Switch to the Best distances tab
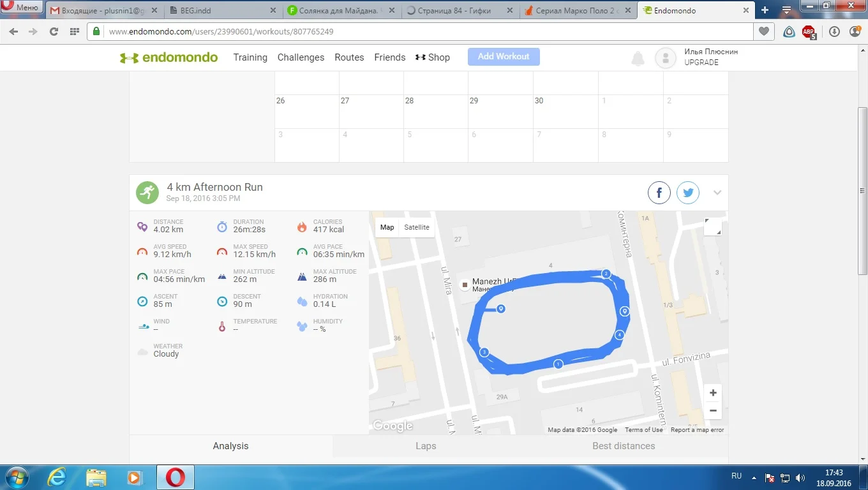The width and height of the screenshot is (868, 490). 624,446
